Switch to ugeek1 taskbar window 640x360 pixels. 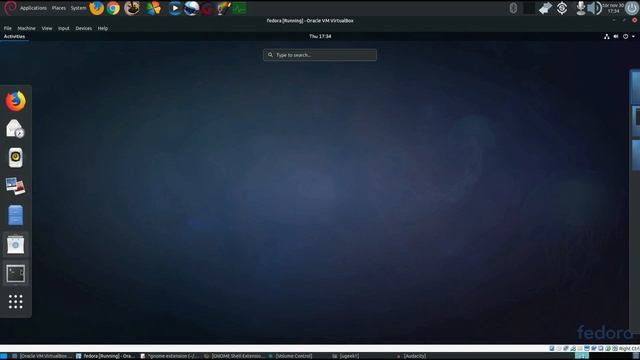pos(346,356)
